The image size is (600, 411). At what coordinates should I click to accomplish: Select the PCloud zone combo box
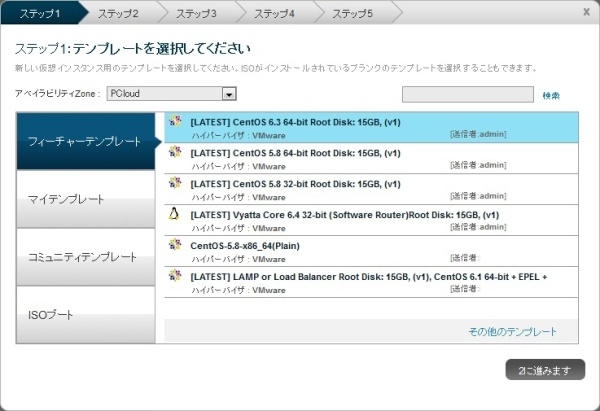coord(171,94)
